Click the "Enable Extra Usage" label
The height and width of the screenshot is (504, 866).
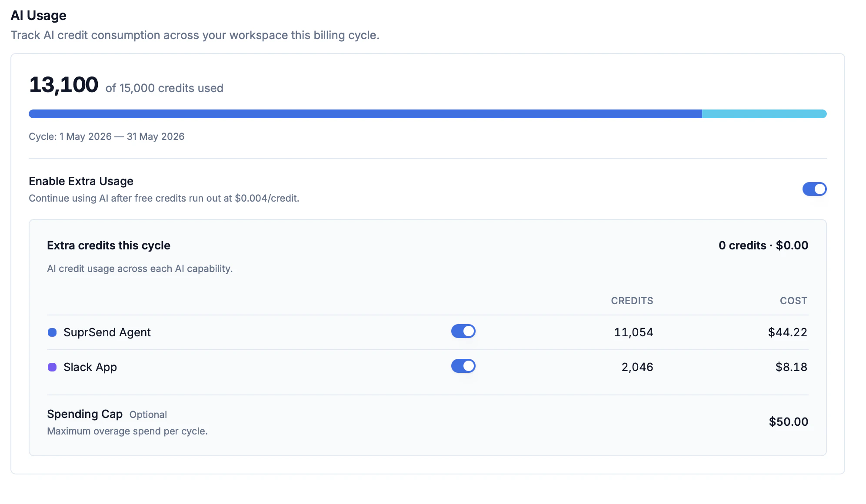[x=81, y=181]
